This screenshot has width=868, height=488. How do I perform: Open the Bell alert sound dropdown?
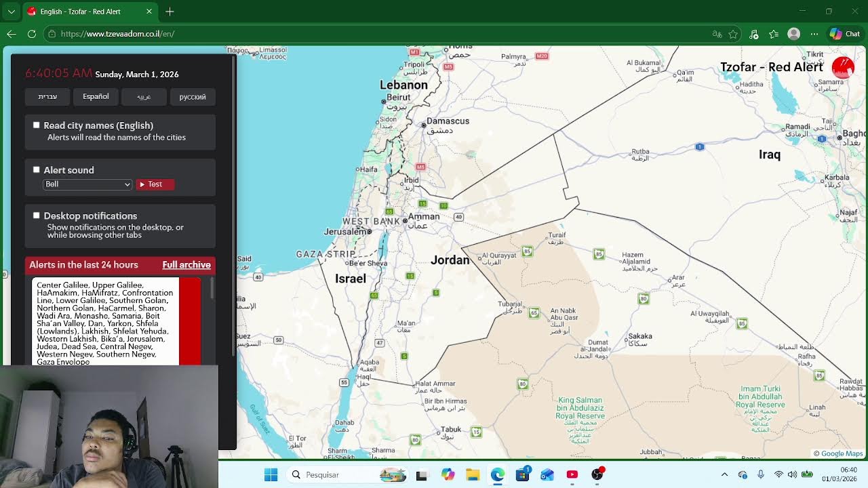click(87, 184)
